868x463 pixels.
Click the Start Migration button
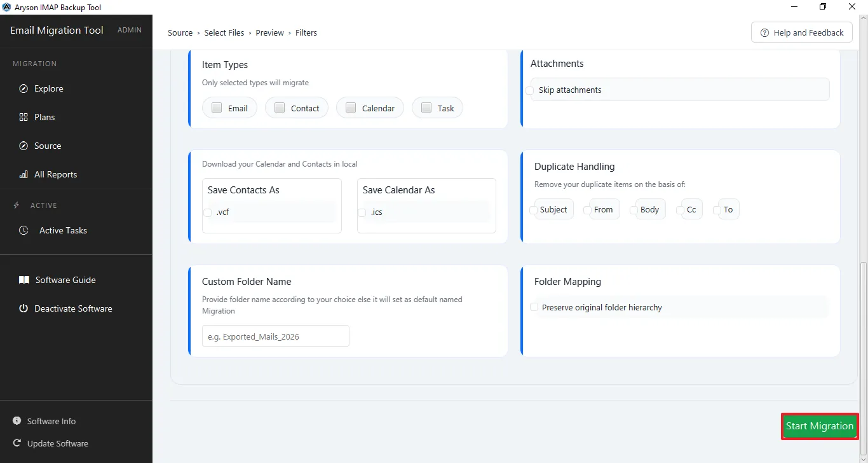[x=820, y=426]
